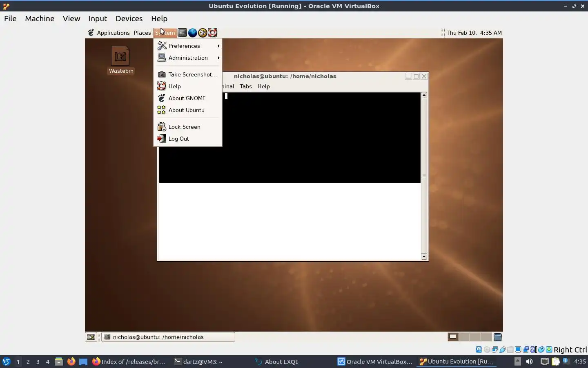This screenshot has height=368, width=588.
Task: Launch the terminal icon in GNOME panel
Action: tap(183, 33)
